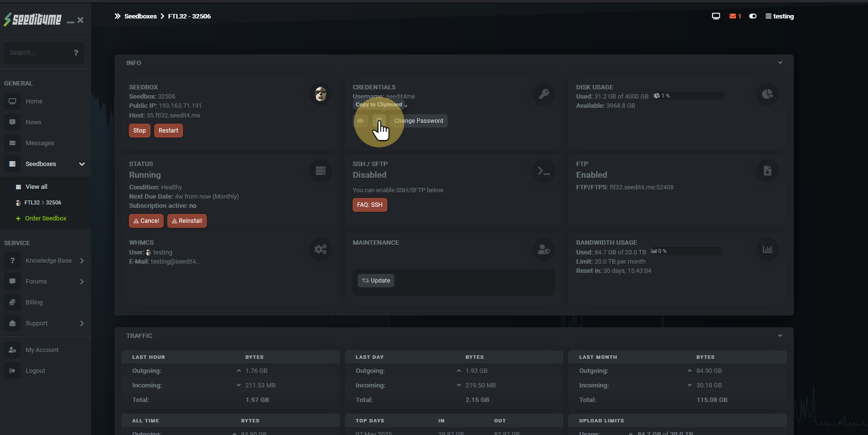
Task: Toggle password visibility eye icon
Action: click(x=360, y=121)
